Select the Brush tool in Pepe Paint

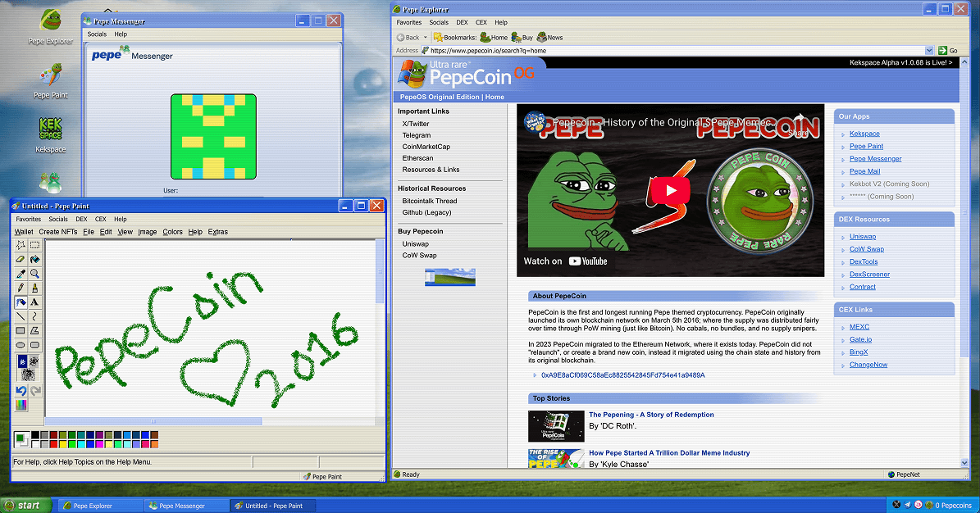click(35, 288)
